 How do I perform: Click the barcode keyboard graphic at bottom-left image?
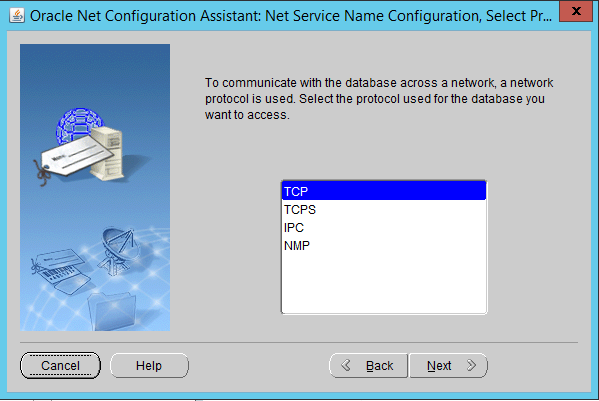[x=61, y=272]
